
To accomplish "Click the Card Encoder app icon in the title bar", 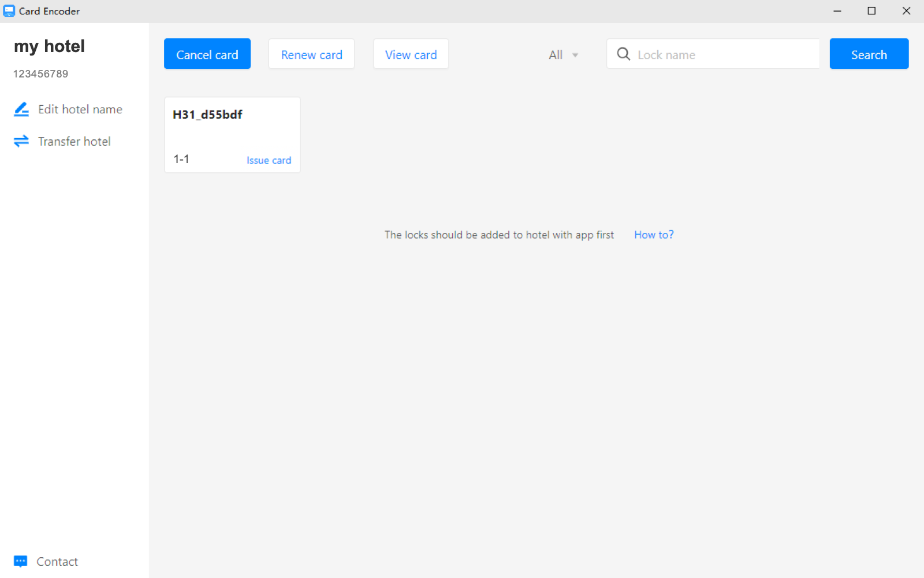I will (x=9, y=11).
